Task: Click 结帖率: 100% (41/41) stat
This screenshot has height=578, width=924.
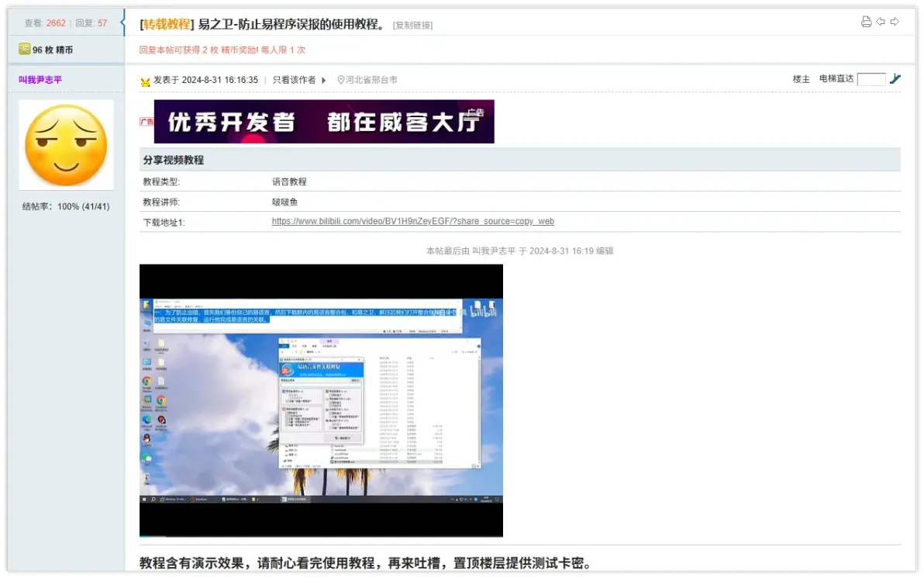Action: 66,206
